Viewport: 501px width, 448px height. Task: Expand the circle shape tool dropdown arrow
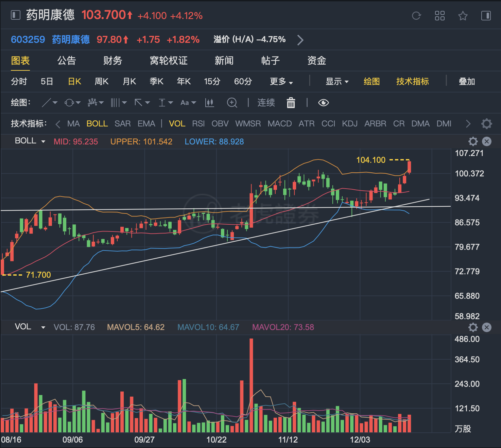pos(78,103)
